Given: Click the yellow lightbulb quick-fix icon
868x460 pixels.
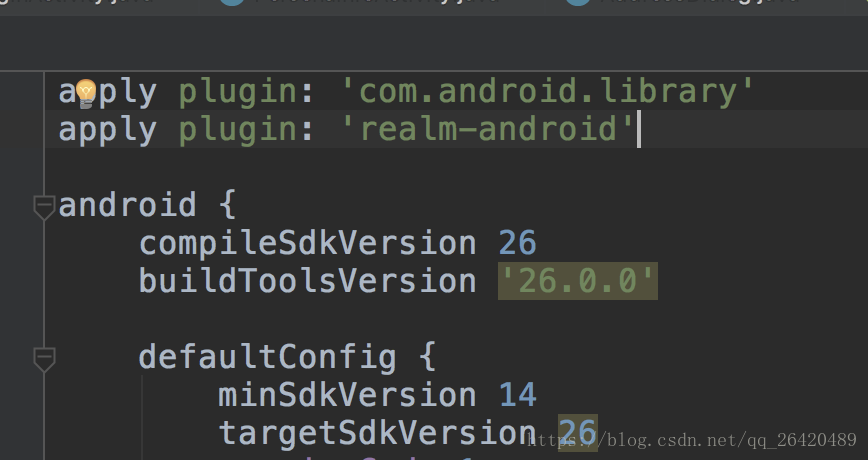Looking at the screenshot, I should pyautogui.click(x=86, y=93).
